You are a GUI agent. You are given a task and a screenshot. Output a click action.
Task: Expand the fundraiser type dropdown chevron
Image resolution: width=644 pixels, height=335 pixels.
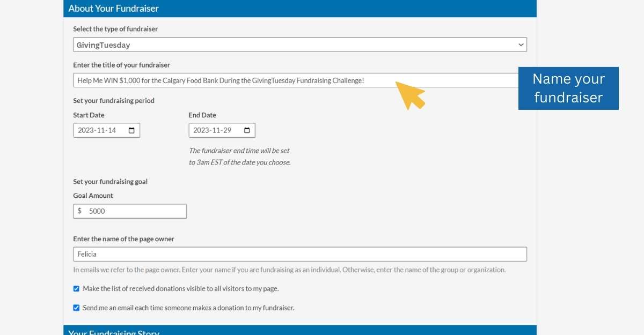point(521,45)
